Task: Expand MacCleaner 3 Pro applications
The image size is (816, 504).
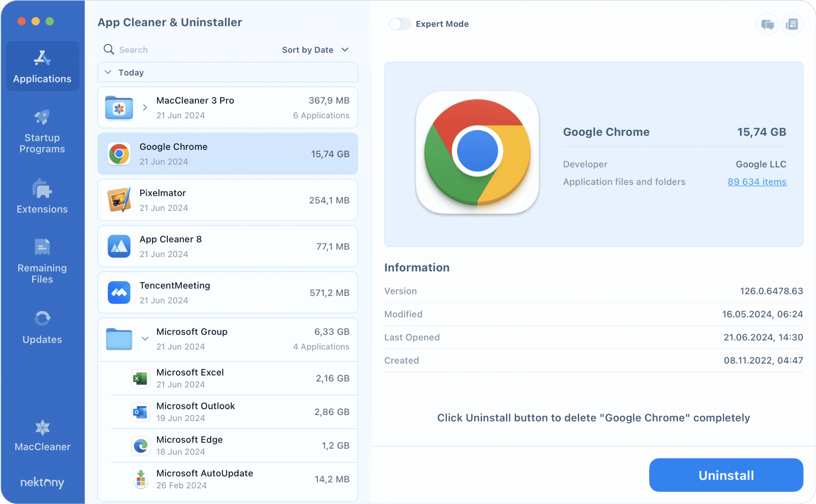Action: pos(145,108)
